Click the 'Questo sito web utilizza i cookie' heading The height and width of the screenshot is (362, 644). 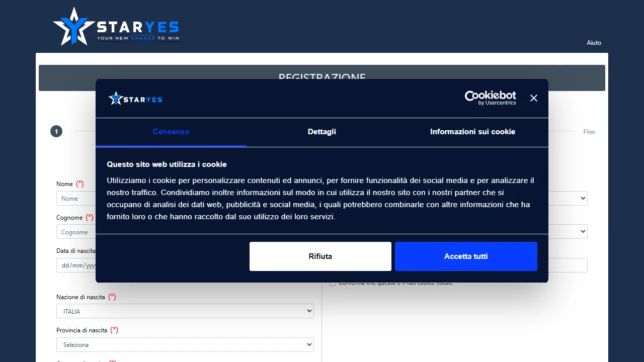[x=167, y=164]
